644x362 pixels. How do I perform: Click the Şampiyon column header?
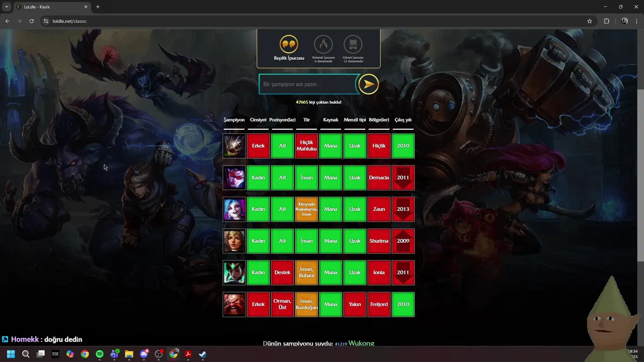pos(234,120)
